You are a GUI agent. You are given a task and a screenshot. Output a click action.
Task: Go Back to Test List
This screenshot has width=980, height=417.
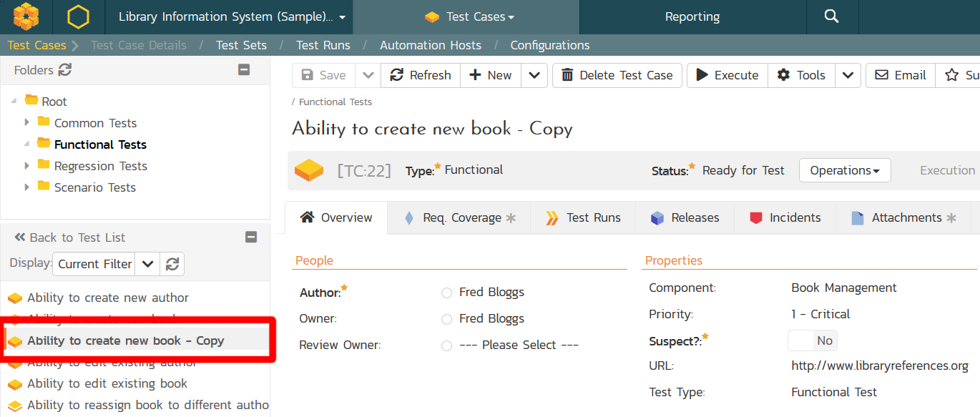coord(70,237)
